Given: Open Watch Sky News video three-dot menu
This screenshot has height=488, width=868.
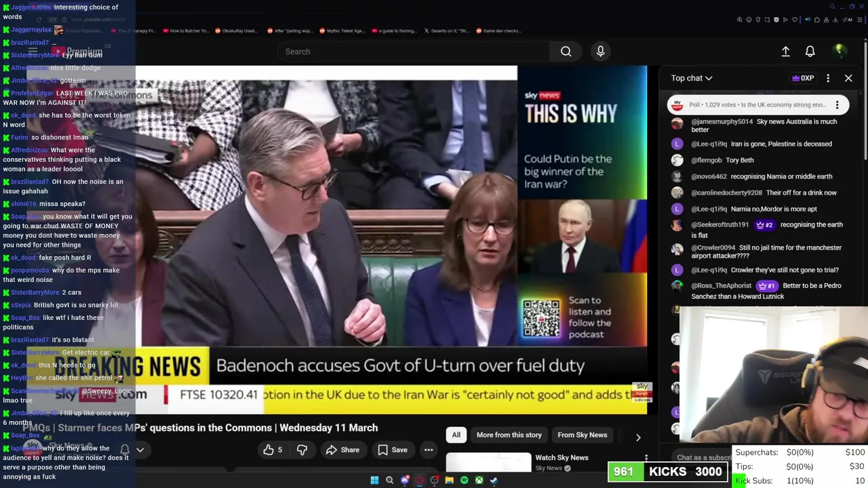Looking at the screenshot, I should tap(646, 458).
